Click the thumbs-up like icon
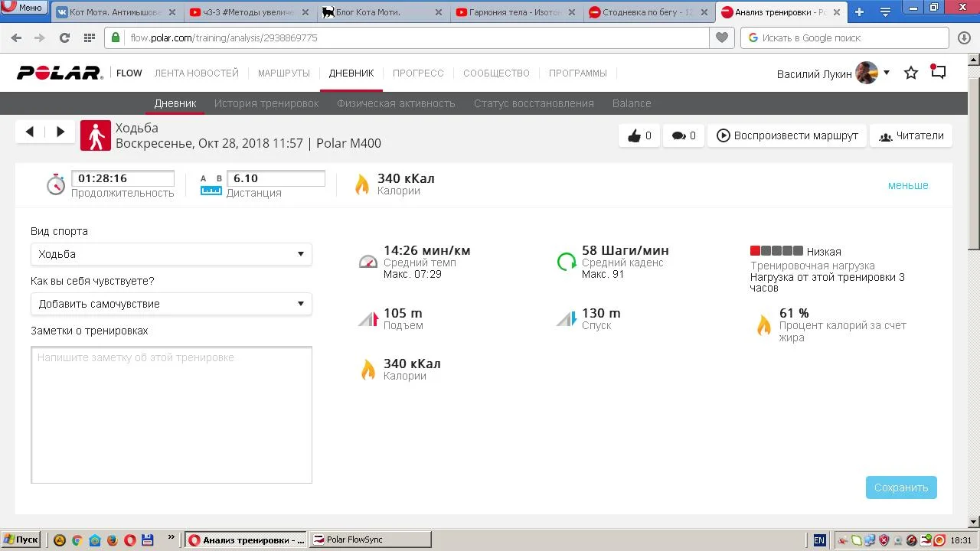 coord(634,136)
